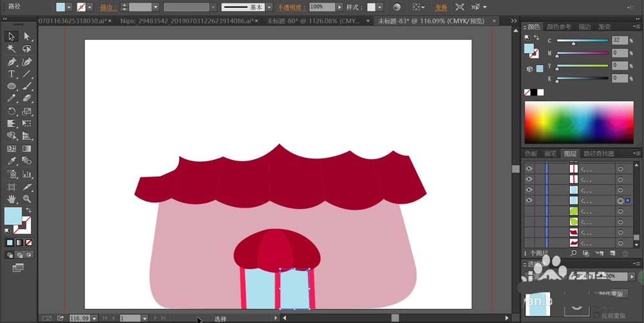The image size is (644, 323).
Task: Click the 描边 link in control bar
Action: click(x=108, y=7)
